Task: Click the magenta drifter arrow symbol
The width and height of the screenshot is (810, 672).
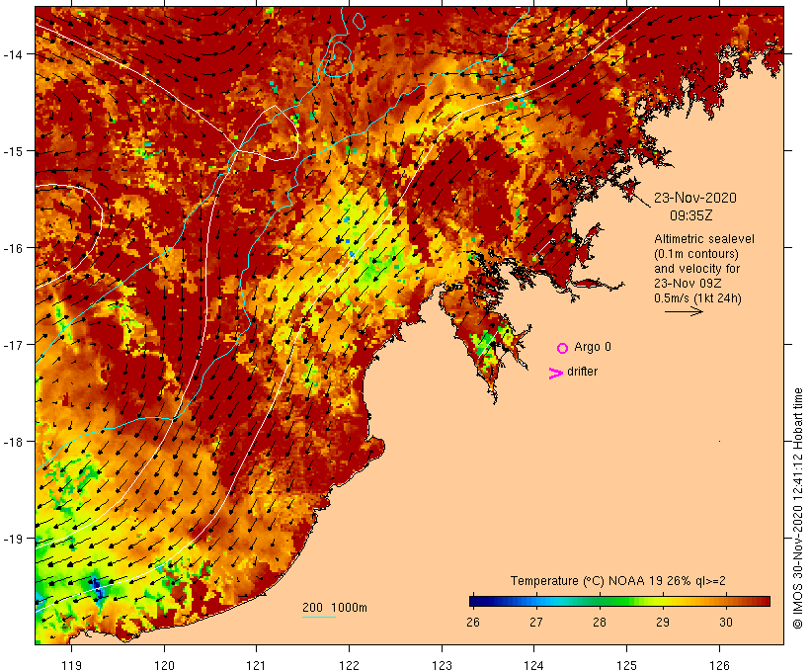Action: click(556, 374)
